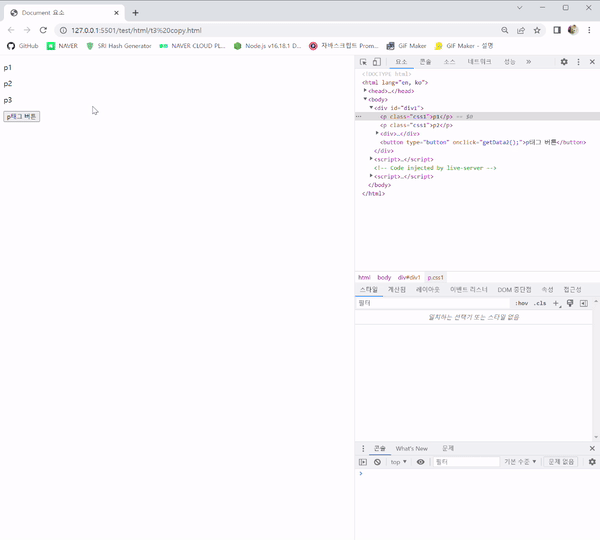Click the share page icon
The image size is (600, 540).
click(x=521, y=30)
